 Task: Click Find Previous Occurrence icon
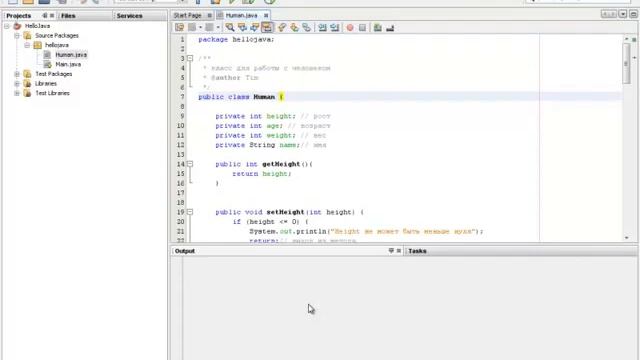(242, 27)
